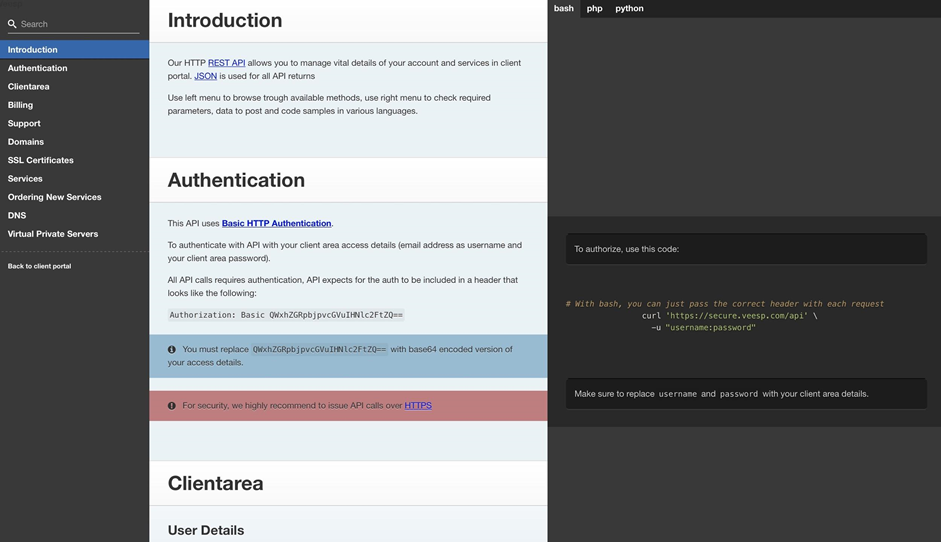Switch to the bash code tab

tap(564, 8)
